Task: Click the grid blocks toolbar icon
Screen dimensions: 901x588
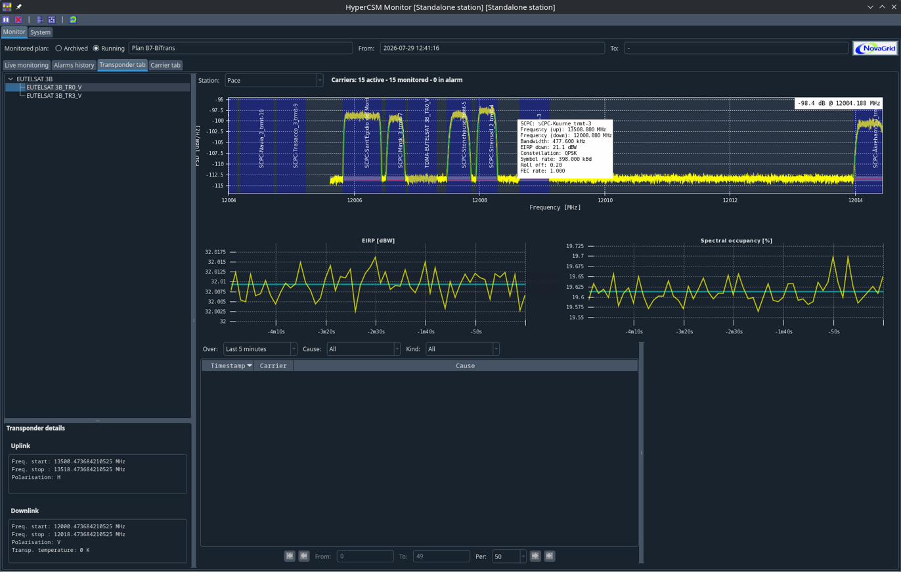Action: click(x=52, y=20)
